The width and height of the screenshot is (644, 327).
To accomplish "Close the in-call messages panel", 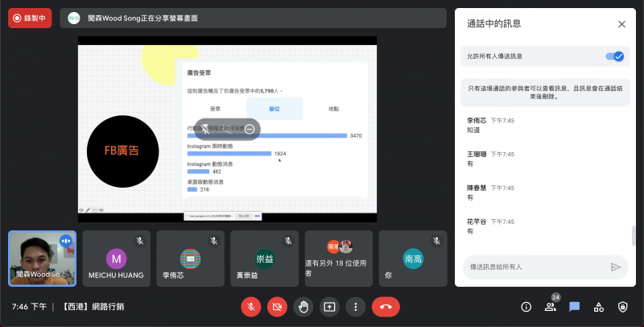I will pos(621,24).
